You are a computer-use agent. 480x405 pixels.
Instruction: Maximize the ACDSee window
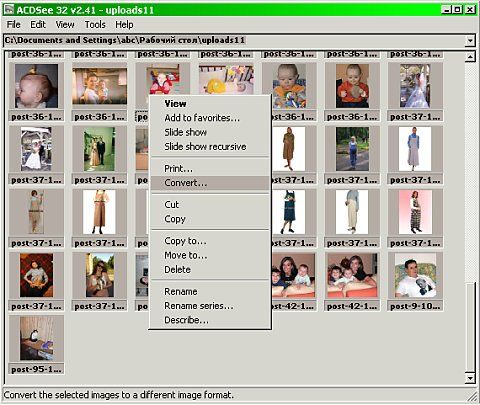[x=458, y=10]
